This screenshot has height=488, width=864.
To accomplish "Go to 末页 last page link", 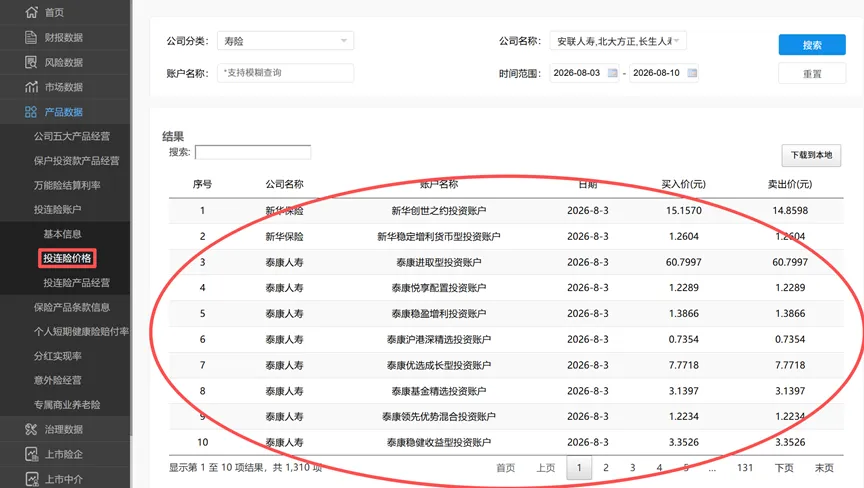I will click(x=824, y=468).
